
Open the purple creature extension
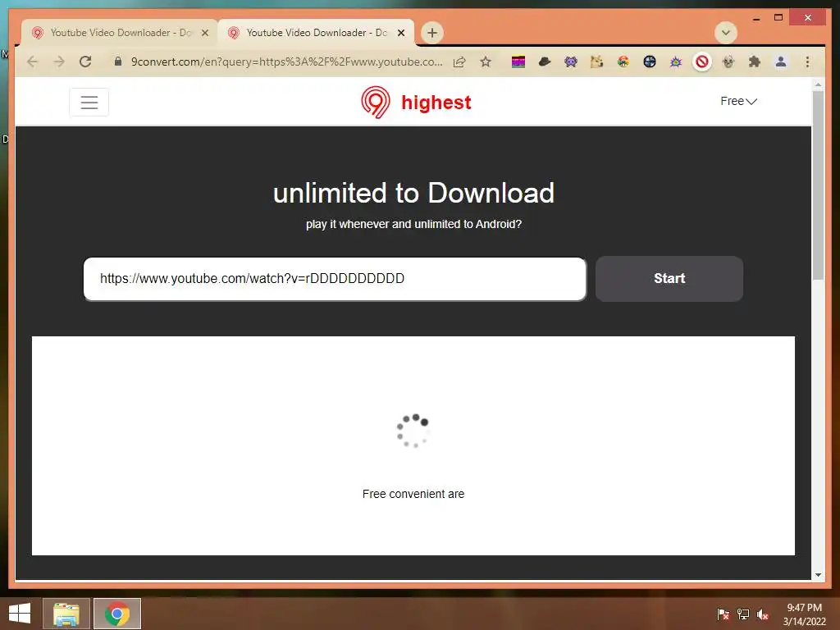[x=571, y=62]
